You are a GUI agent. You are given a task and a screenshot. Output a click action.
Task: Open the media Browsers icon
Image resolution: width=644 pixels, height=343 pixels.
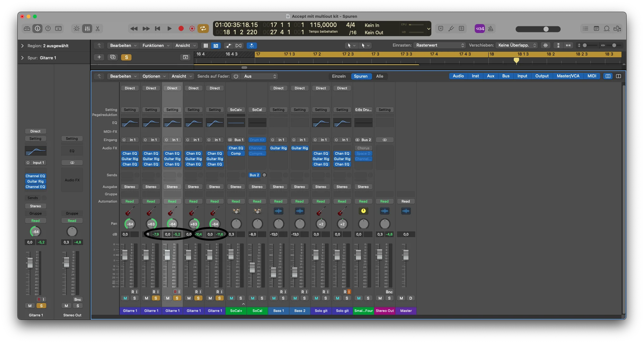[617, 29]
